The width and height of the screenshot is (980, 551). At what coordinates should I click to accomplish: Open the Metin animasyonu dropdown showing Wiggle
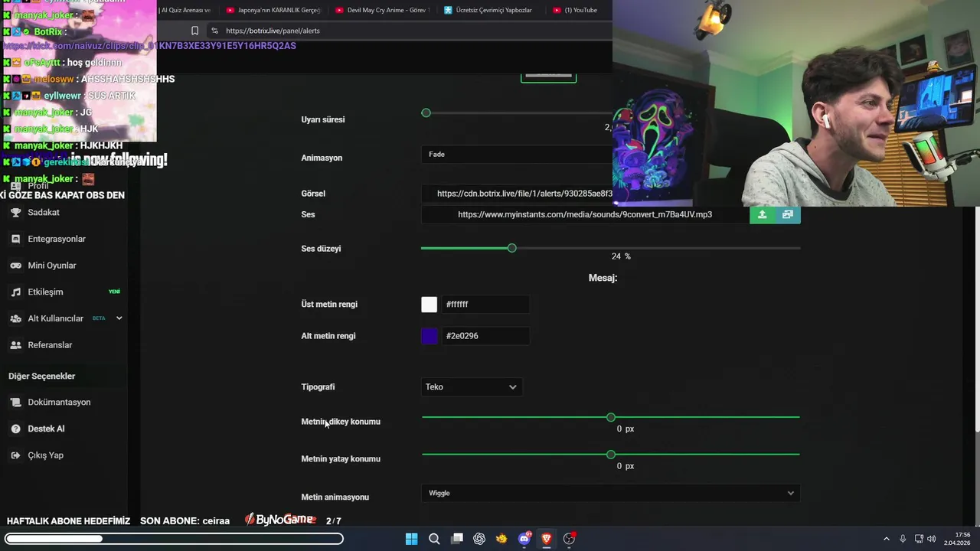coord(610,494)
